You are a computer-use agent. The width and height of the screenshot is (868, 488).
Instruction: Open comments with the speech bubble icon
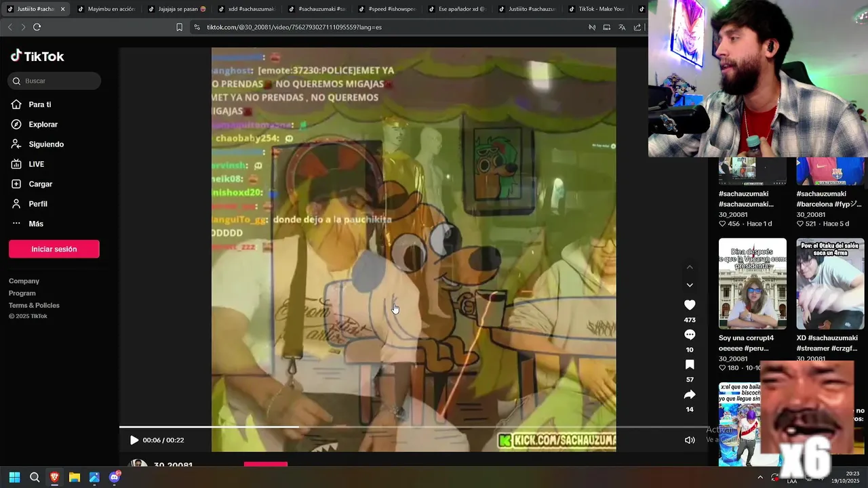click(x=690, y=335)
